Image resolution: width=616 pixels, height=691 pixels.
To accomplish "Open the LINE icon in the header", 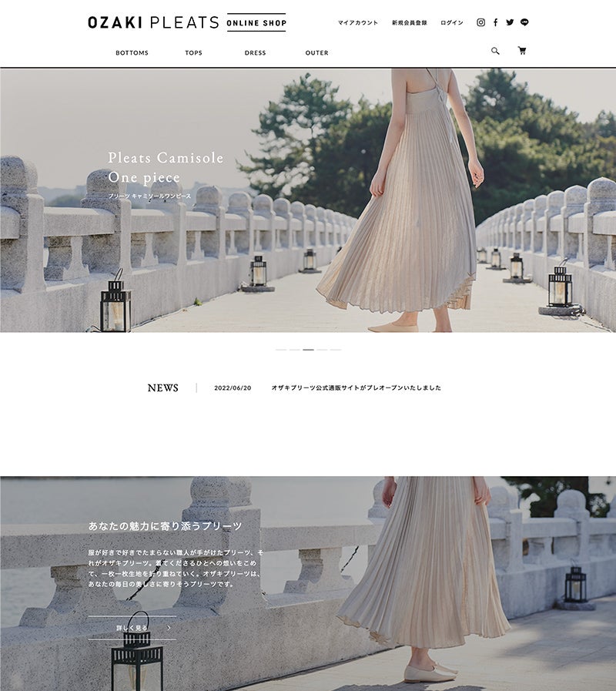I will (x=524, y=22).
